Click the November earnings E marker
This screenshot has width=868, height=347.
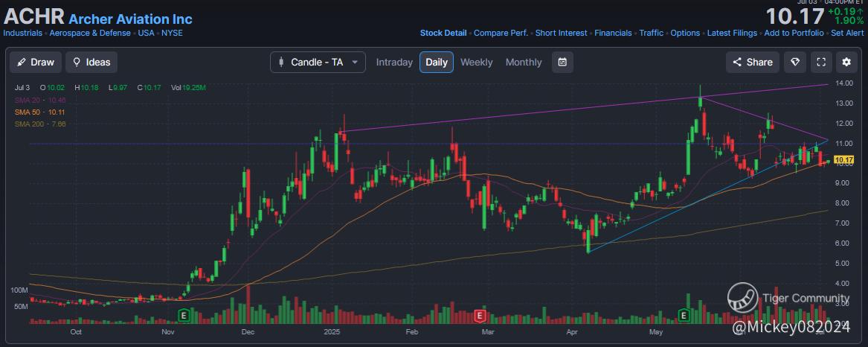coord(184,316)
